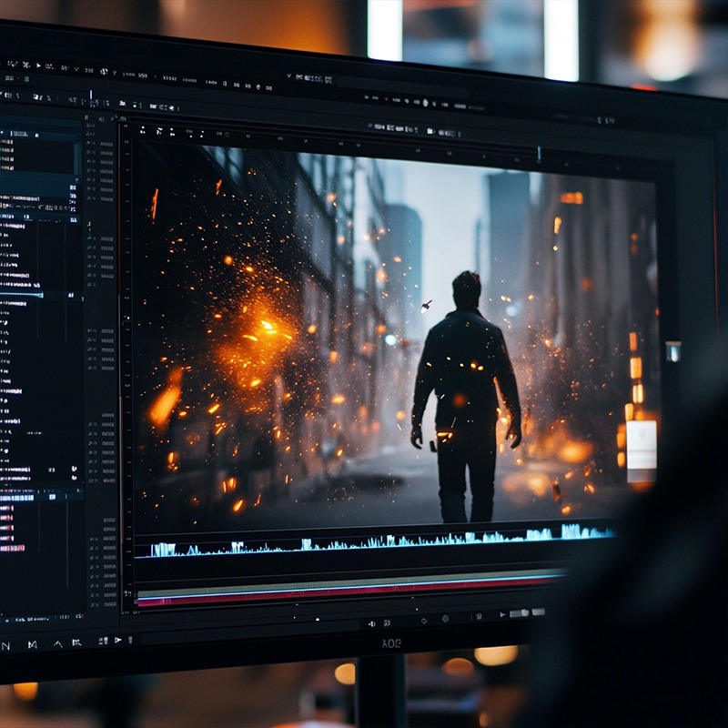Image resolution: width=728 pixels, height=728 pixels.
Task: Click the upward caret icon in the bottom-left toolbar
Action: 57,643
